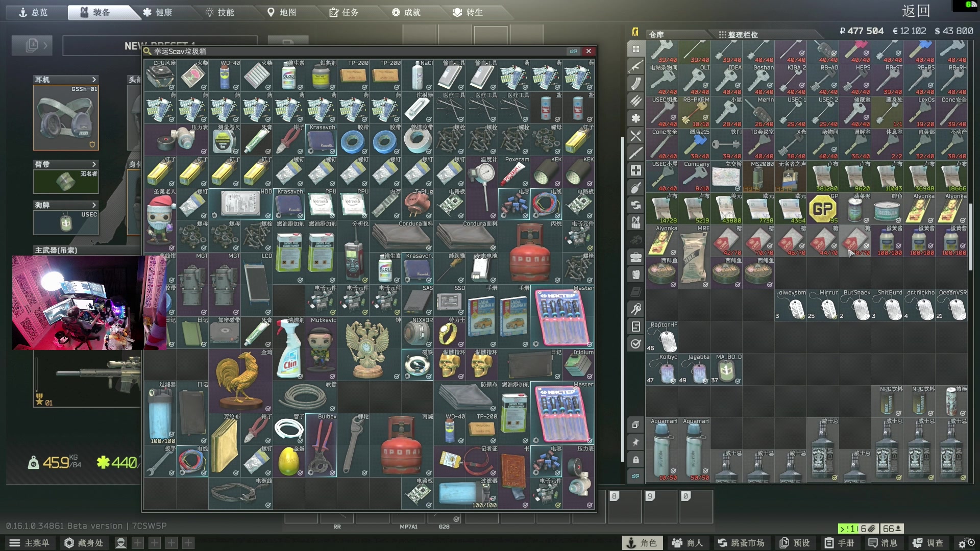This screenshot has width=980, height=551.
Task: Select the Rolex (劳力士) watch item
Action: click(x=449, y=333)
